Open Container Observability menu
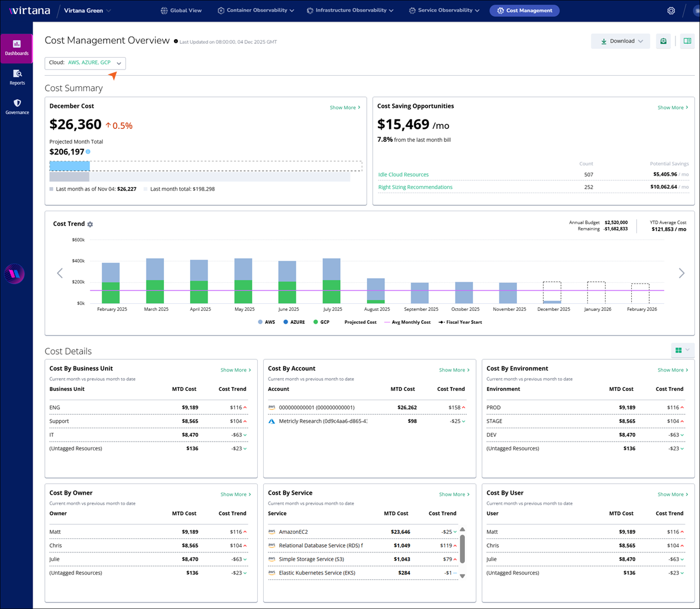The height and width of the screenshot is (609, 700). (256, 10)
